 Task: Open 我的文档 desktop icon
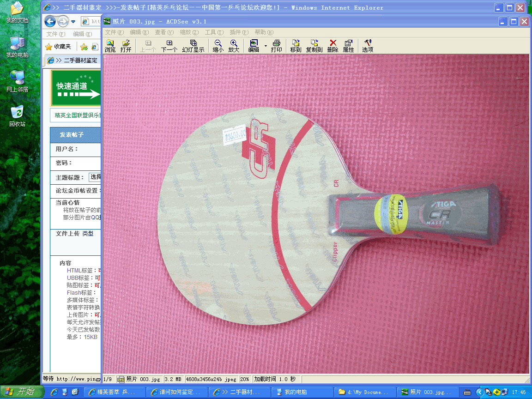coord(17,13)
